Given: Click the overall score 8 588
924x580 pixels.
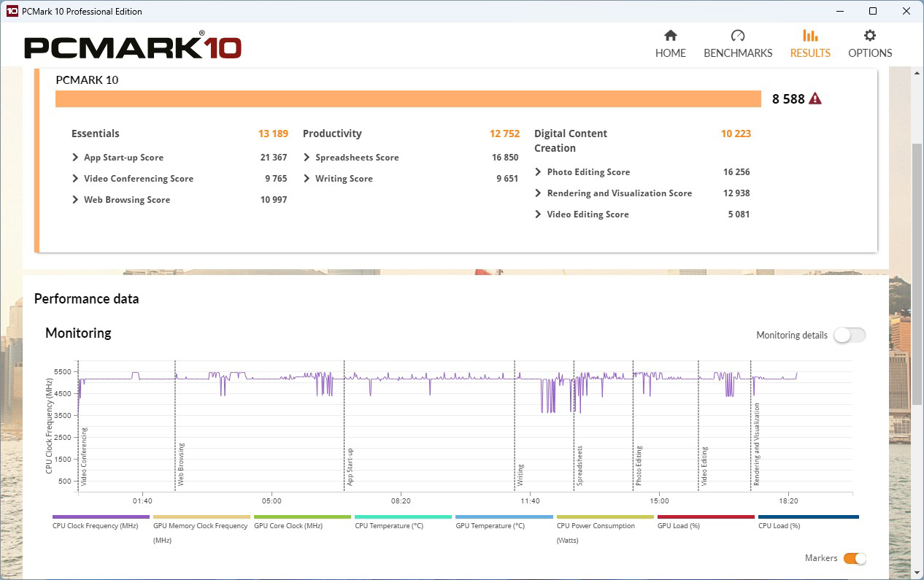Looking at the screenshot, I should click(x=788, y=99).
